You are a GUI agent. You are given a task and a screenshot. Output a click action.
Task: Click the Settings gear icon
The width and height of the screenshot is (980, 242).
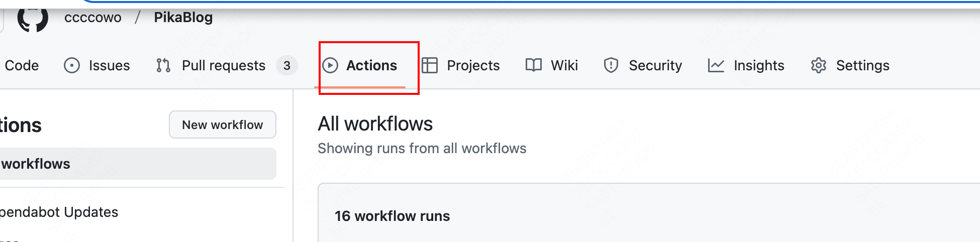[819, 65]
